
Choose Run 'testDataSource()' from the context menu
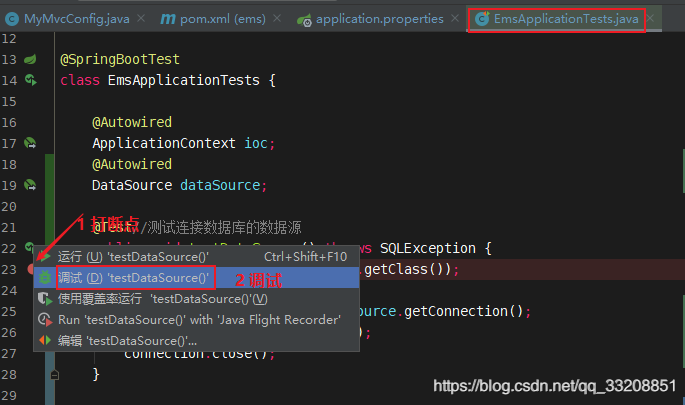[197, 256]
